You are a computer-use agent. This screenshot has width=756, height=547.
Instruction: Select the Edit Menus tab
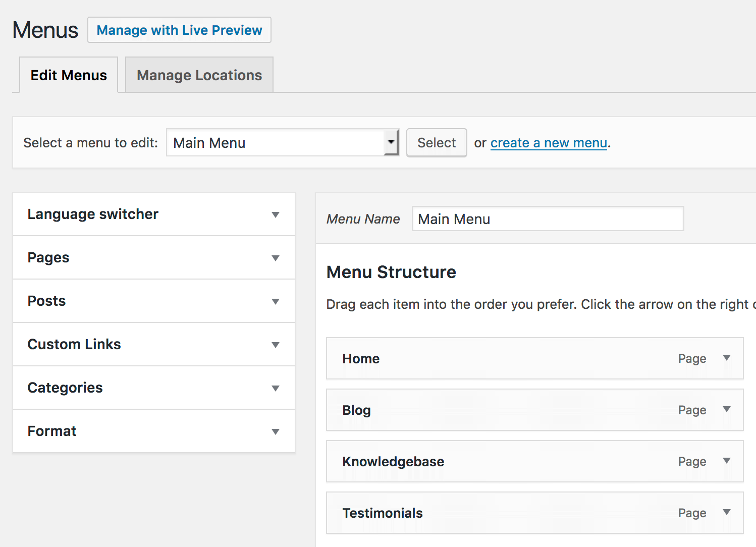(x=68, y=75)
